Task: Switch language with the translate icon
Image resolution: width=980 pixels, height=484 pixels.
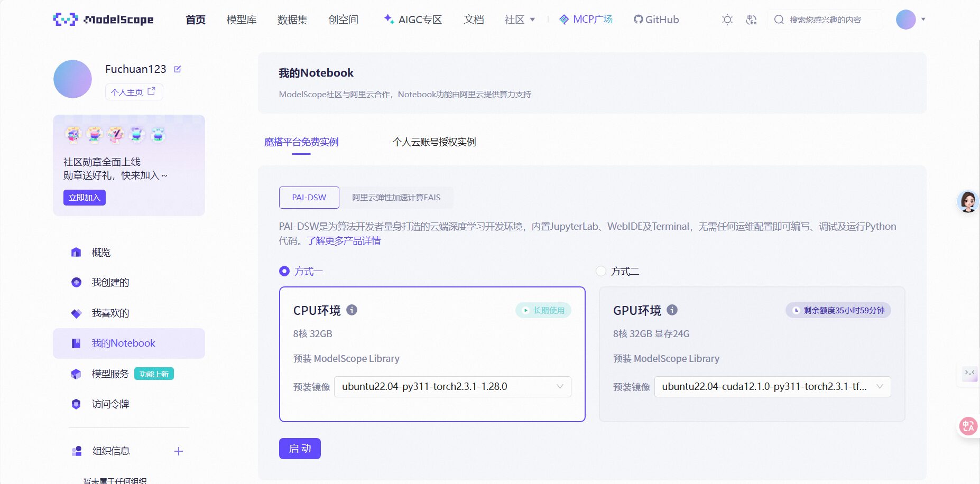Action: (x=751, y=20)
